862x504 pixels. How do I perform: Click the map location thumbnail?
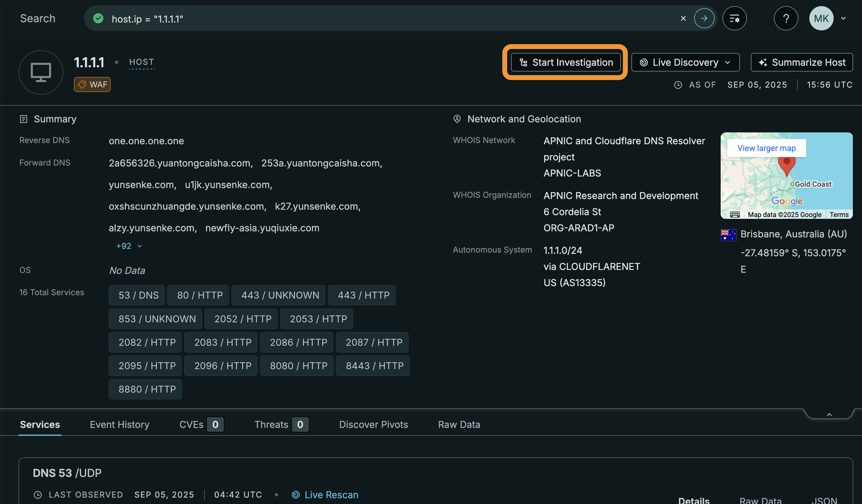pyautogui.click(x=786, y=176)
